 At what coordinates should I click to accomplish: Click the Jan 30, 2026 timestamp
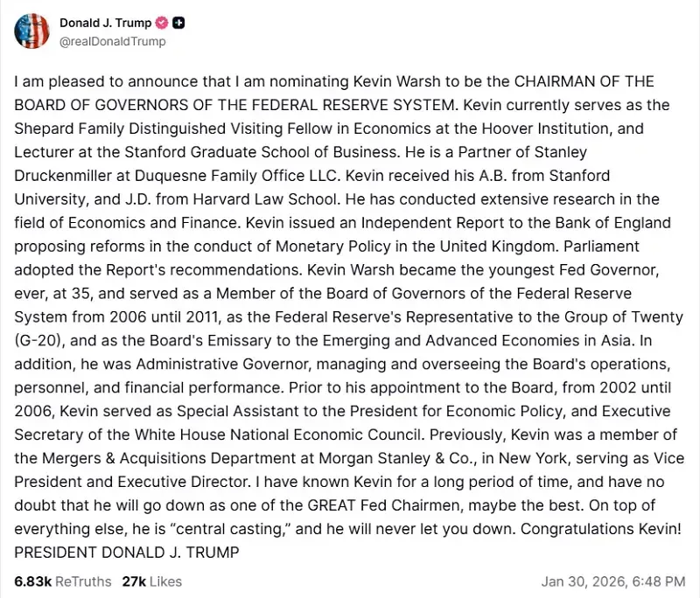612,581
